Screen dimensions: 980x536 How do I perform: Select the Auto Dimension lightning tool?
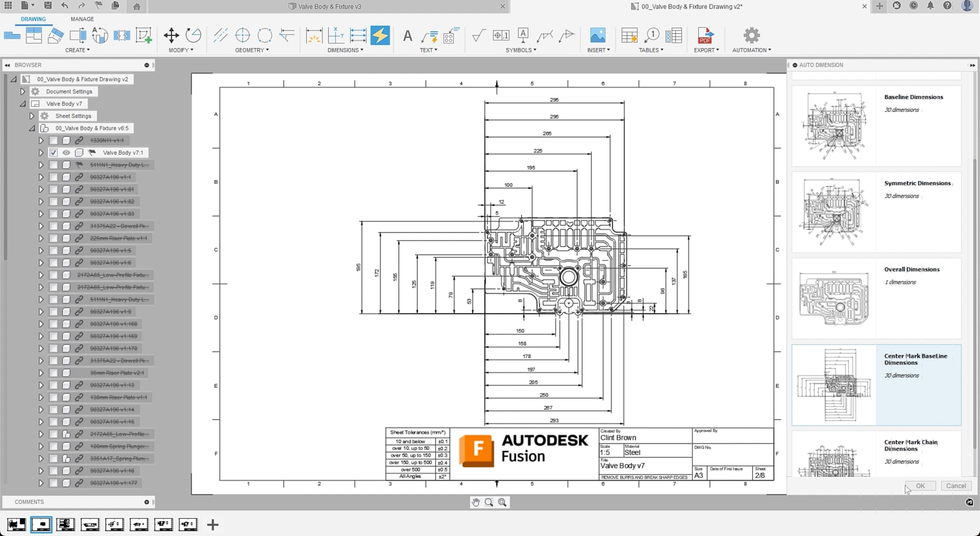coord(379,35)
